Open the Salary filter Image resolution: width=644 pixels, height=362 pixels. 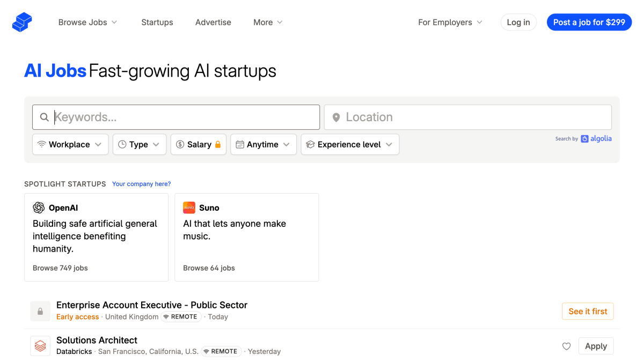[x=199, y=144]
